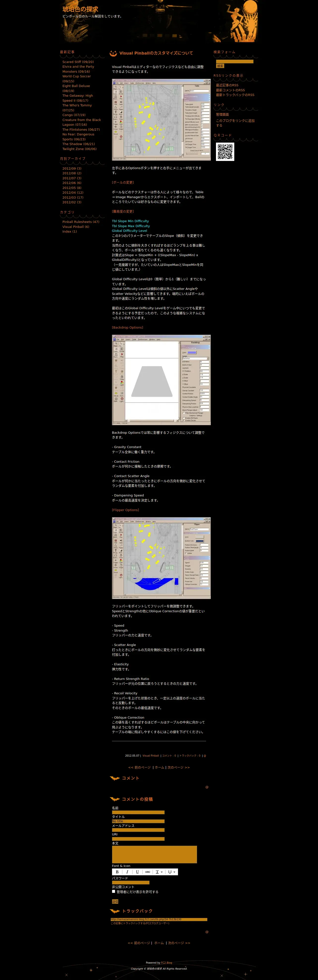Apply strikethrough ABC formatting in comment editor
Image resolution: width=318 pixels, height=980 pixels.
[x=147, y=872]
